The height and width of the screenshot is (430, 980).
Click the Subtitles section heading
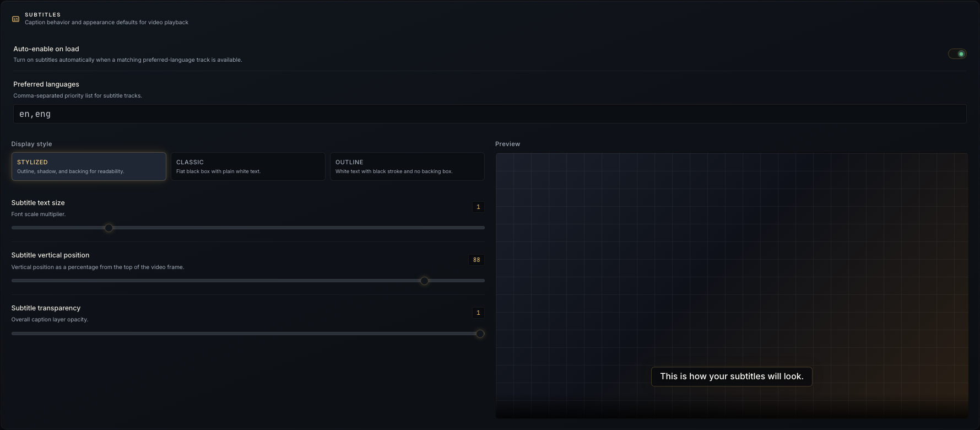point(43,14)
